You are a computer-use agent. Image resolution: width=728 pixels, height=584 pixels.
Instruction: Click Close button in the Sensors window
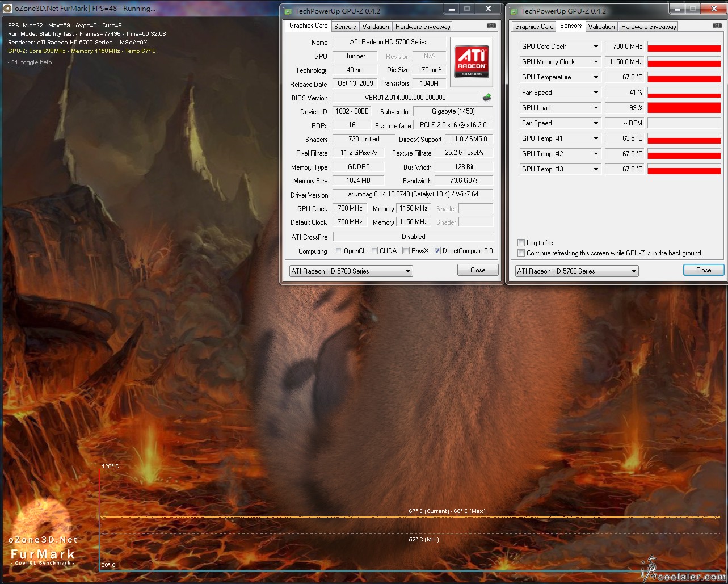click(x=704, y=270)
